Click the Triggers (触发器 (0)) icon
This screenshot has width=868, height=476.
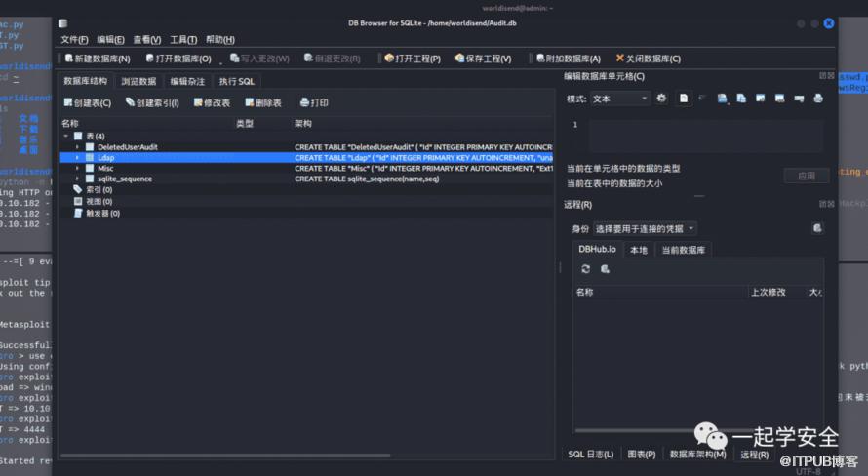[78, 213]
